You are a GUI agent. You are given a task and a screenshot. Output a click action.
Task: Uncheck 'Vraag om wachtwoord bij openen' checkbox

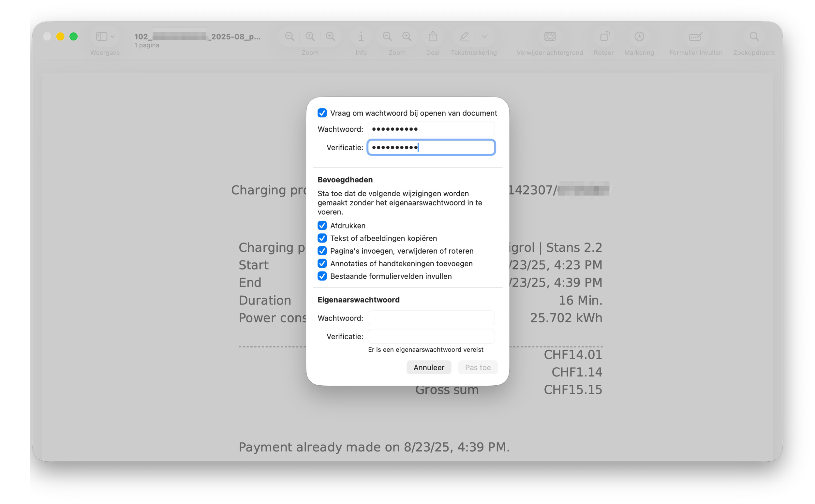322,113
